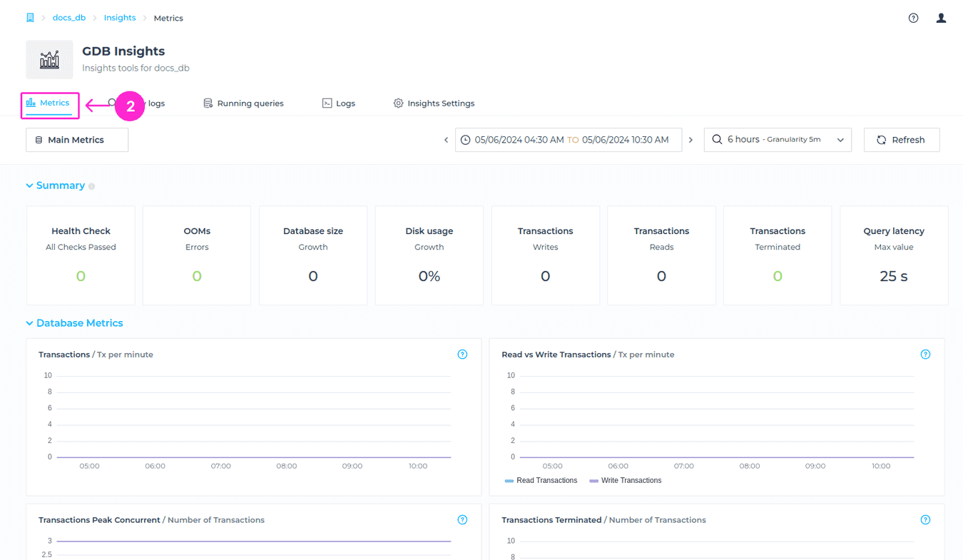Open the Insights Settings tab
The width and height of the screenshot is (963, 560).
click(434, 103)
